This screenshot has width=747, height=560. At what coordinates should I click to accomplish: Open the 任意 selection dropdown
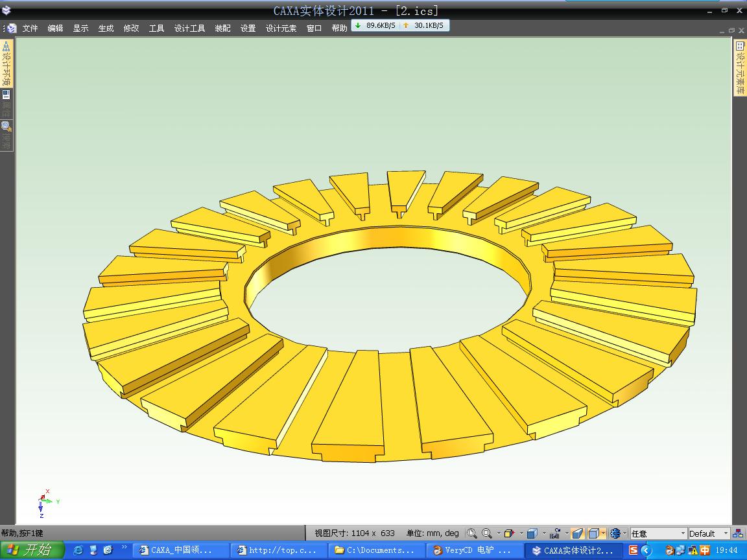pyautogui.click(x=658, y=533)
